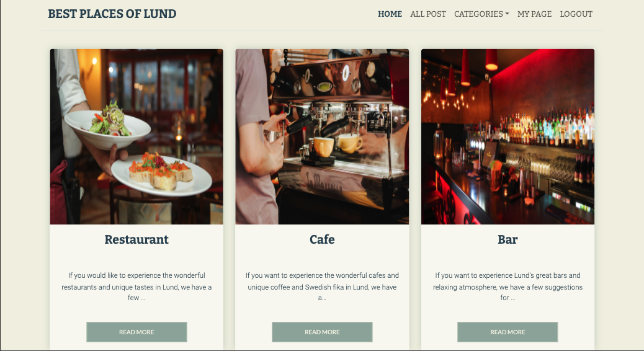Log out using the Logout link

click(576, 14)
